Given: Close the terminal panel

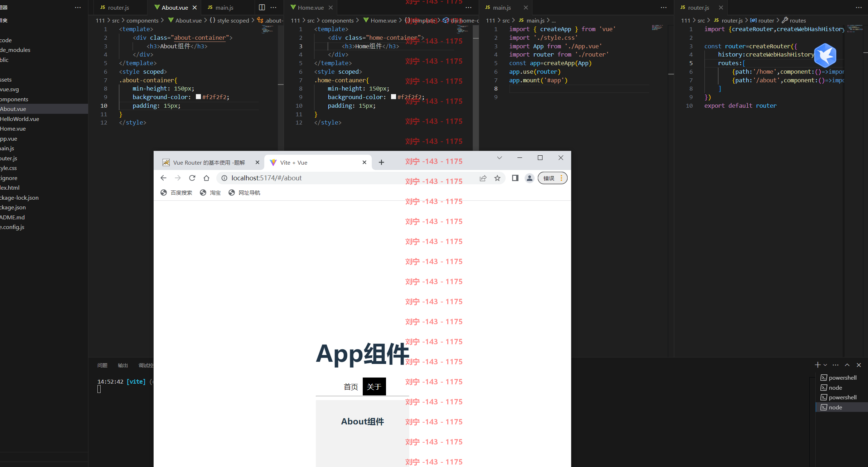Looking at the screenshot, I should tap(859, 365).
